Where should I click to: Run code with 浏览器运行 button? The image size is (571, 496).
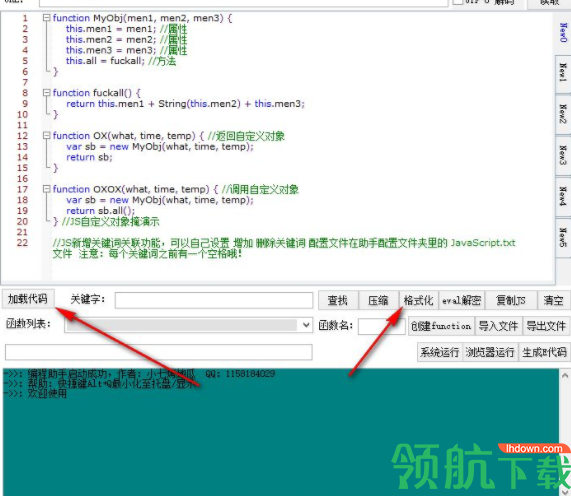click(x=490, y=352)
